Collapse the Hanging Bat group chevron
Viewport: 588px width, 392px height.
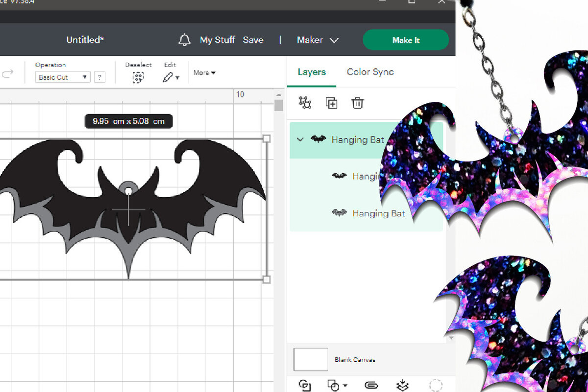[x=300, y=139]
